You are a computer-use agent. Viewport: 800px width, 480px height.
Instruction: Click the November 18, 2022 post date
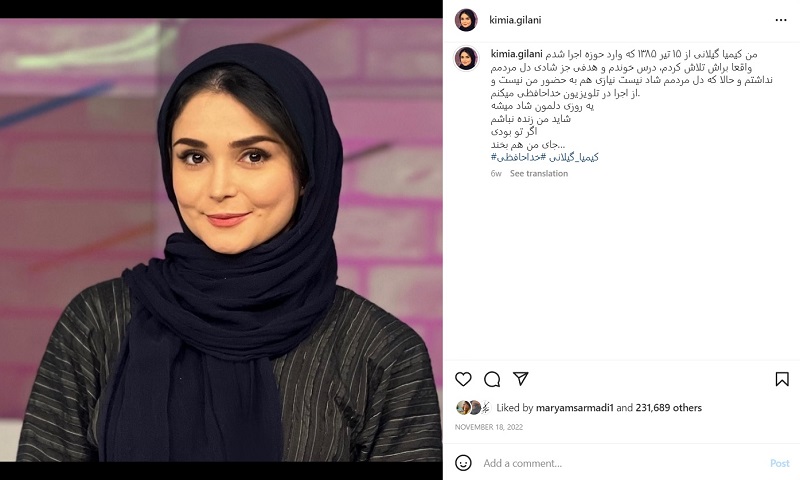tap(489, 427)
